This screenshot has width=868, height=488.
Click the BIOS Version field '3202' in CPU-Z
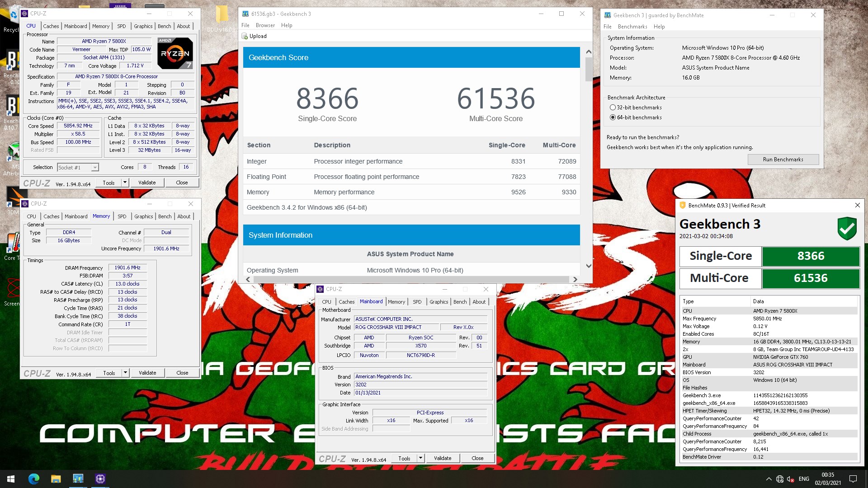421,385
